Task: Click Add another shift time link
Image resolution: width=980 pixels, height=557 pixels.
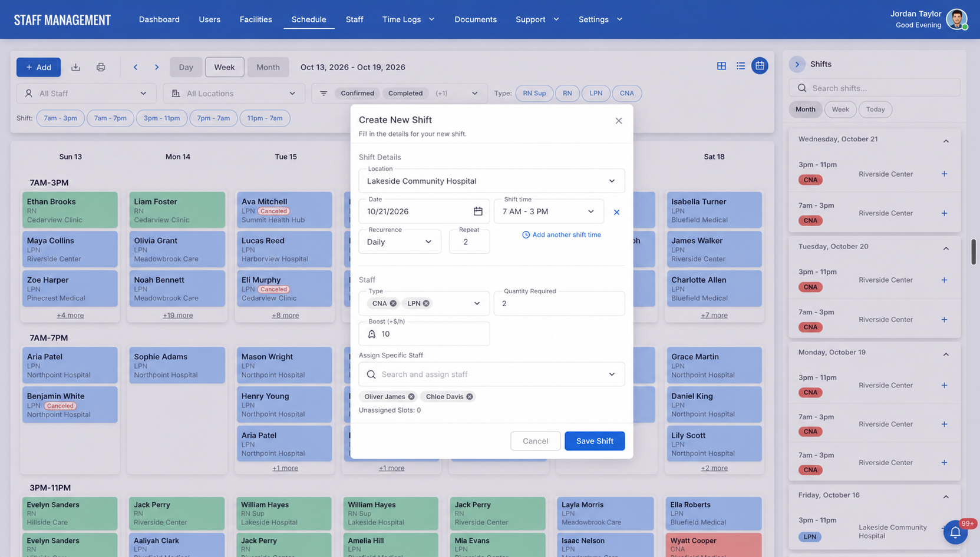Action: [x=562, y=235]
